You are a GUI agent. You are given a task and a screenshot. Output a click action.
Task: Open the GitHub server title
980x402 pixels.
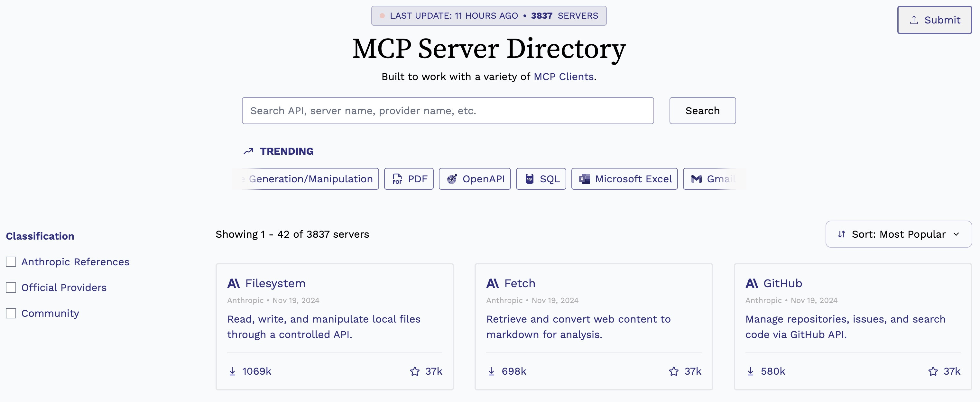782,283
